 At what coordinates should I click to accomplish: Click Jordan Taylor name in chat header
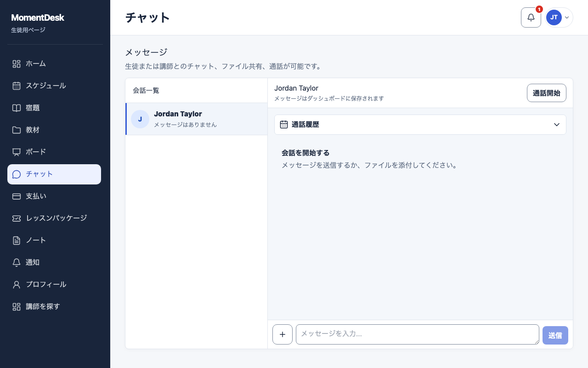pyautogui.click(x=296, y=88)
